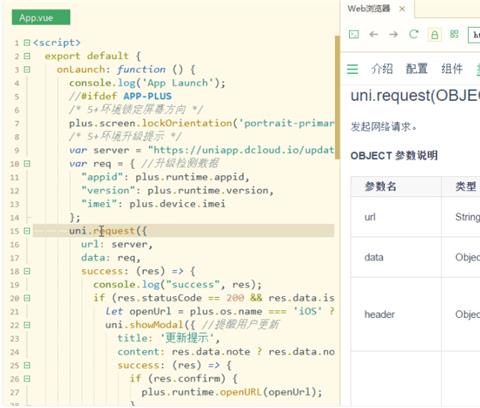Viewport: 480px width, 408px height.
Task: Collapse var req fold on line 10
Action: click(27, 164)
